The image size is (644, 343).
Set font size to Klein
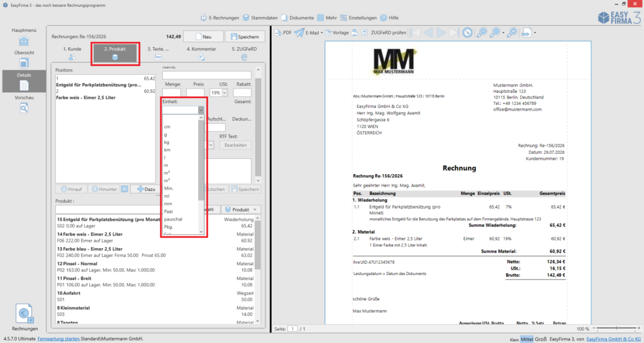pos(514,339)
